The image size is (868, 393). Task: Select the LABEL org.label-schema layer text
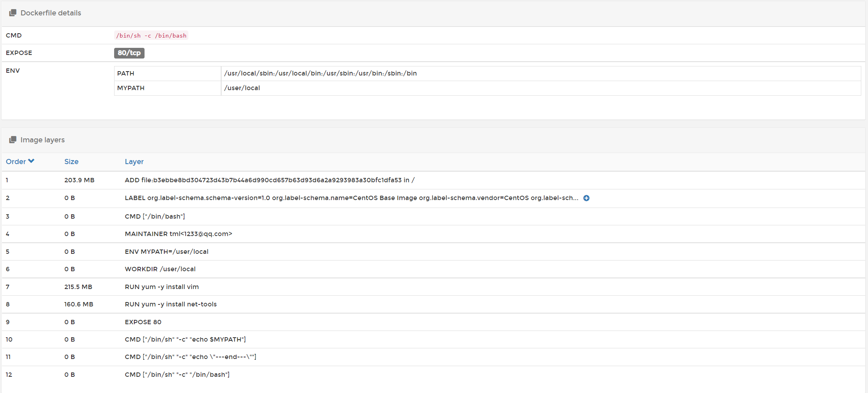pos(351,198)
